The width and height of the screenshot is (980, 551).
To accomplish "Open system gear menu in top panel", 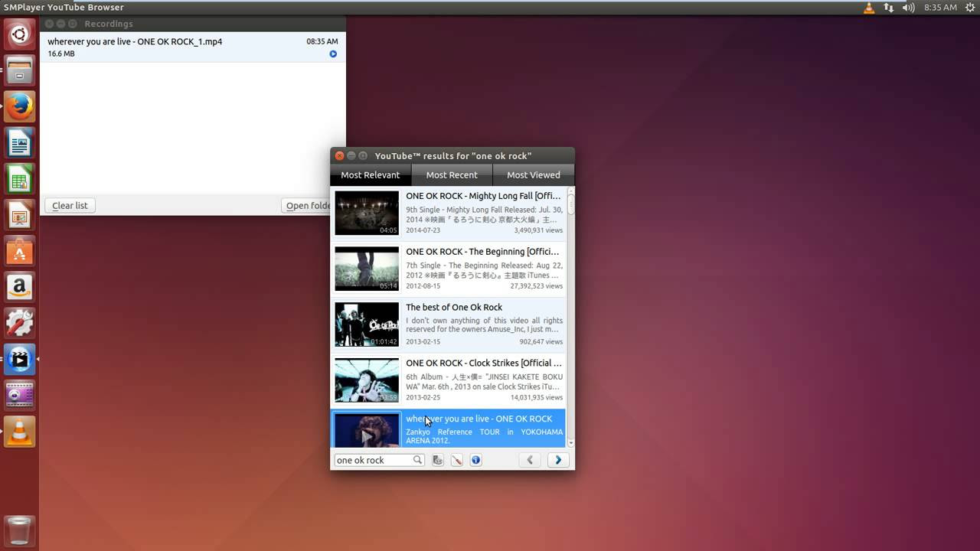I will 969,8.
